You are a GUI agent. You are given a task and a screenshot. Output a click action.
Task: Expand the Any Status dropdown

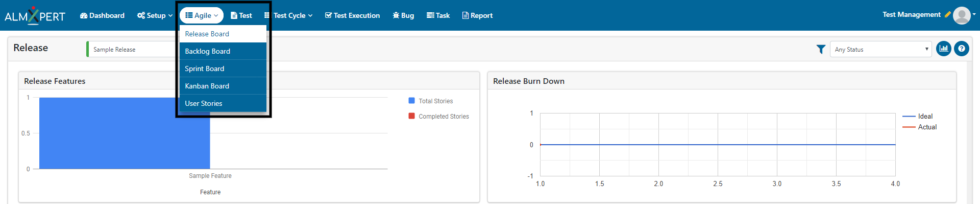(x=881, y=49)
